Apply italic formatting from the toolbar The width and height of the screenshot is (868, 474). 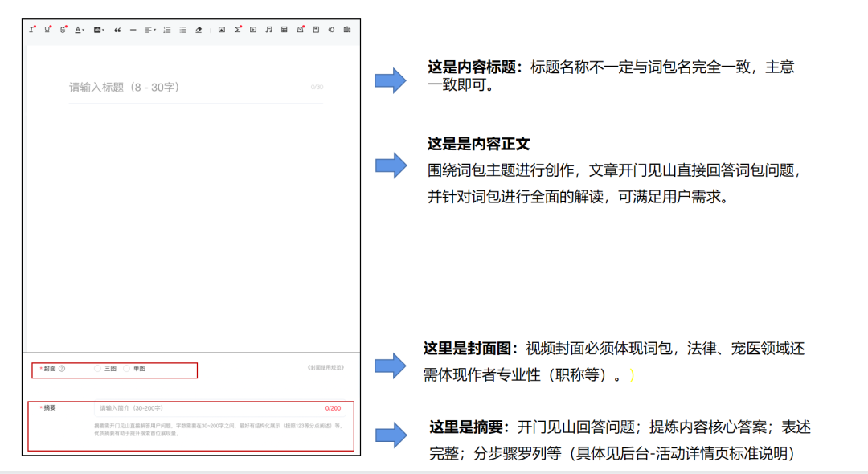point(32,30)
